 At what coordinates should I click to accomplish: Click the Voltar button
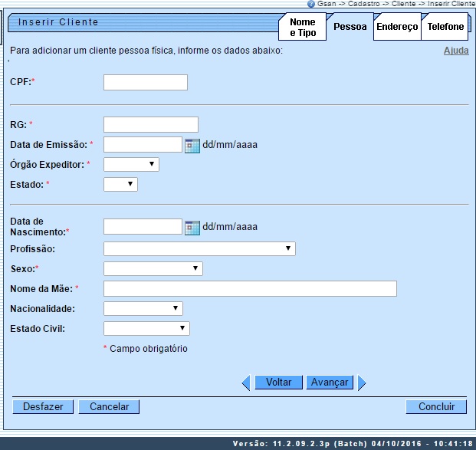279,383
